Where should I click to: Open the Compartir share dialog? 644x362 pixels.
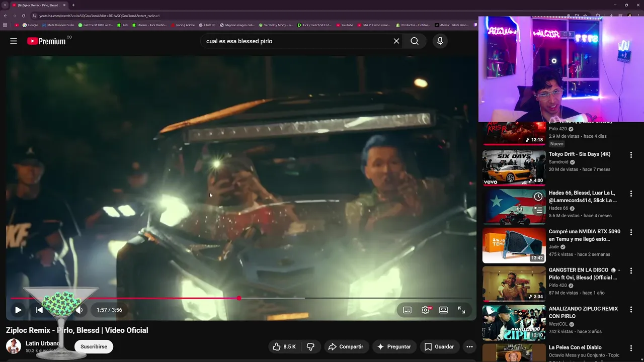pos(346,346)
